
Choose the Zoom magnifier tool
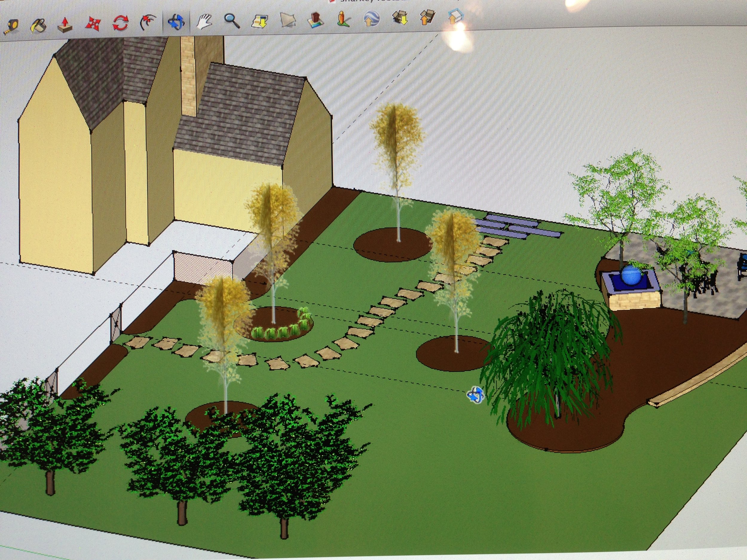(x=232, y=21)
